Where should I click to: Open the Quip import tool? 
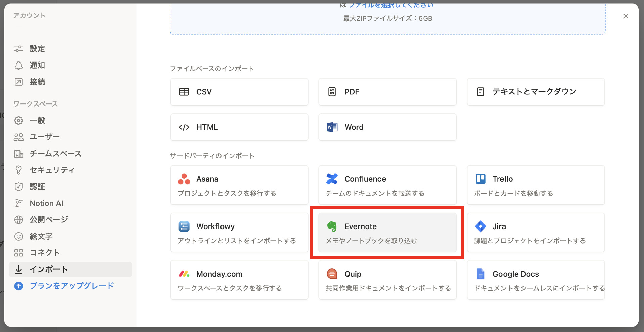[x=387, y=280]
